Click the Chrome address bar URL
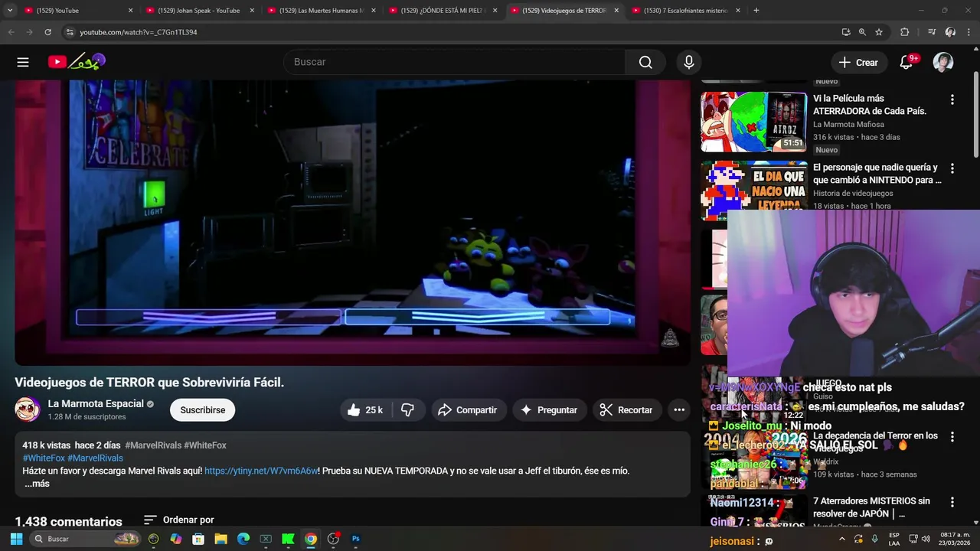Image resolution: width=980 pixels, height=551 pixels. tap(139, 32)
